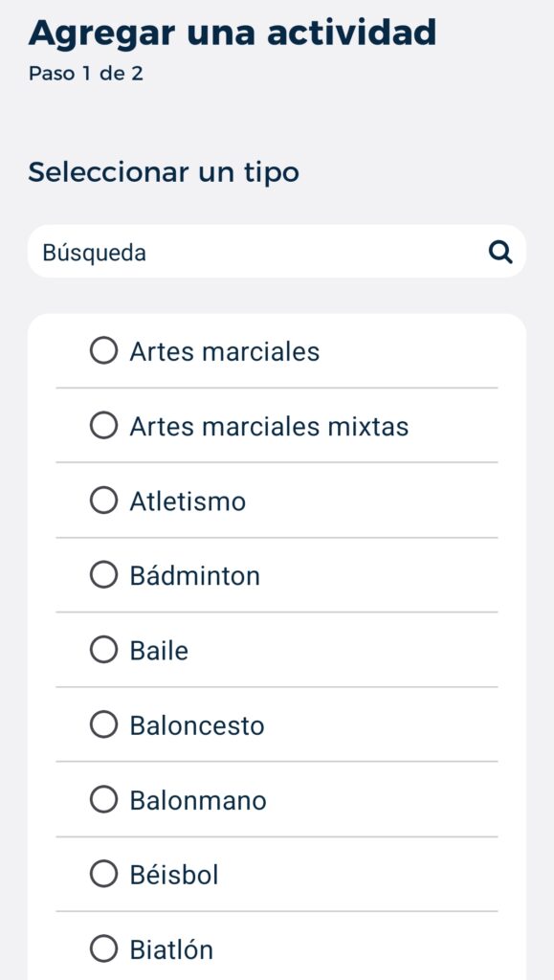This screenshot has height=980, width=554.
Task: Click the Baile label text
Action: (159, 651)
